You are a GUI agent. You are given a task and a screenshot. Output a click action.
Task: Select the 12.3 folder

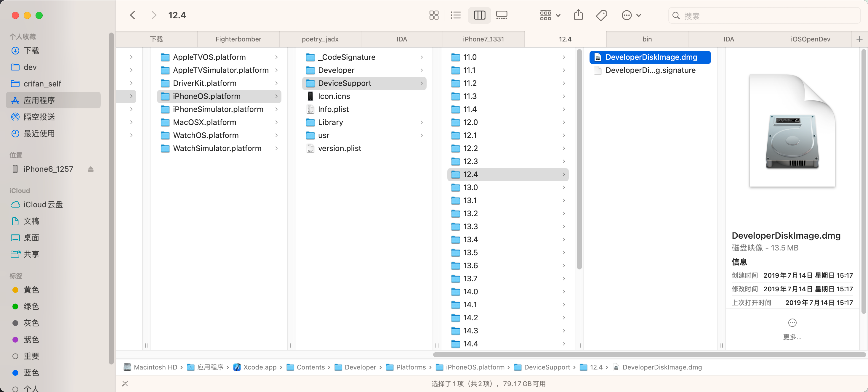click(x=508, y=162)
